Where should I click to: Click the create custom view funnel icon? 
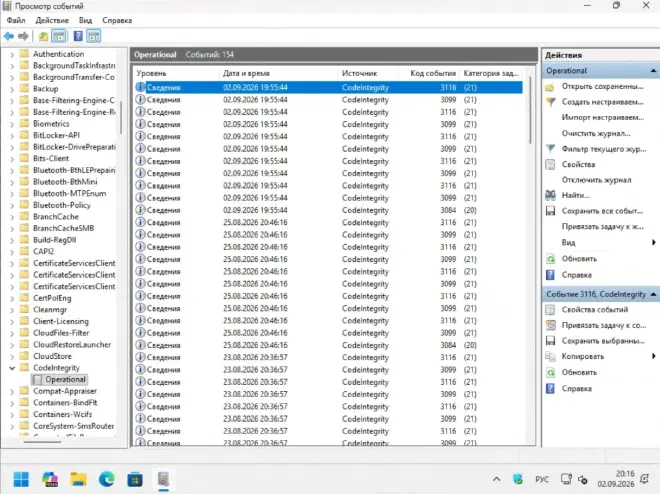[x=550, y=102]
